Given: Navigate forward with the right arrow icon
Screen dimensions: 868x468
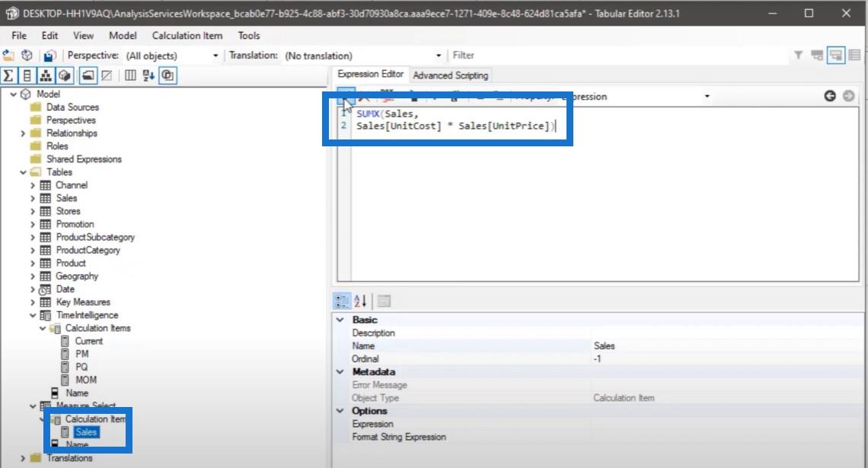Looking at the screenshot, I should pos(848,96).
